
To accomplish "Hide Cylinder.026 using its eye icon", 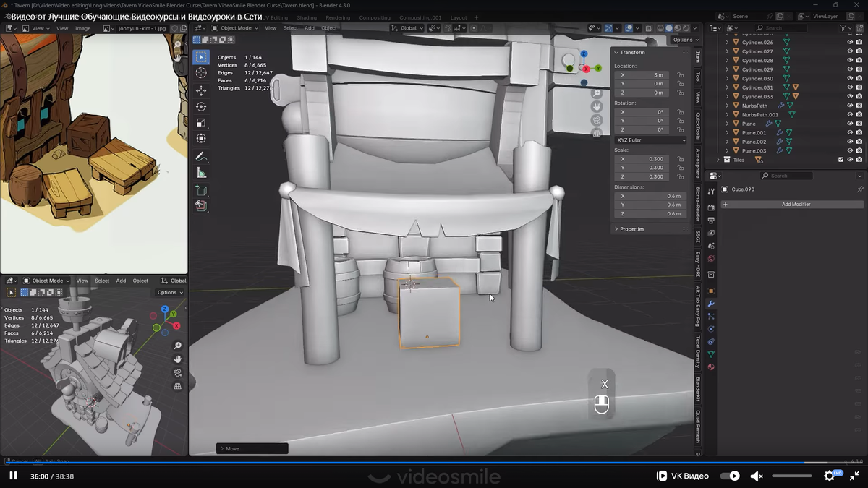I will pyautogui.click(x=850, y=43).
